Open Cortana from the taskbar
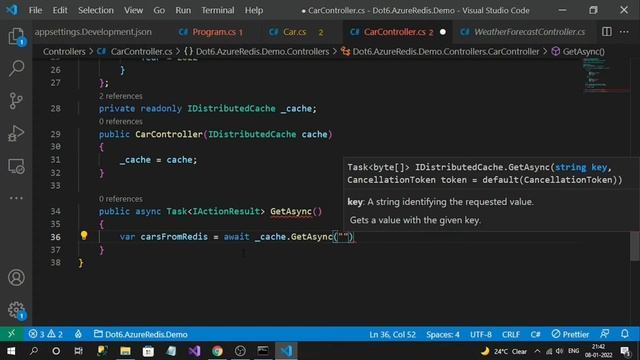Image resolution: width=640 pixels, height=360 pixels. (56, 351)
